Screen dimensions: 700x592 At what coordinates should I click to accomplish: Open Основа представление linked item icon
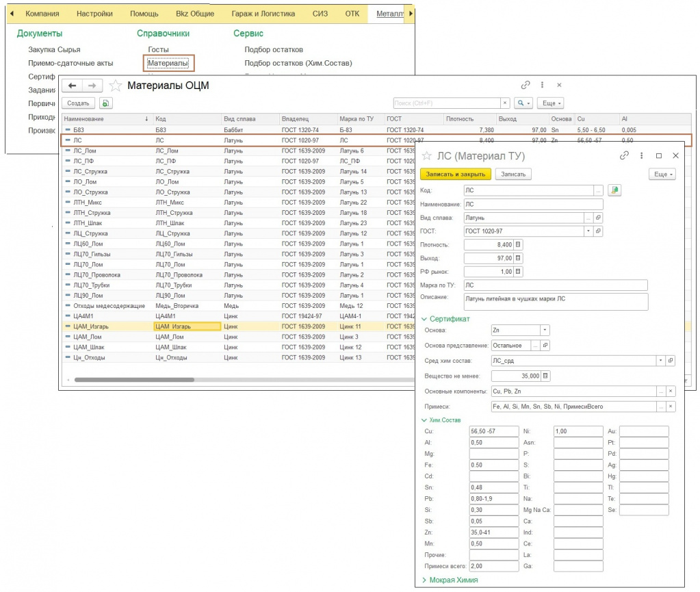click(545, 346)
